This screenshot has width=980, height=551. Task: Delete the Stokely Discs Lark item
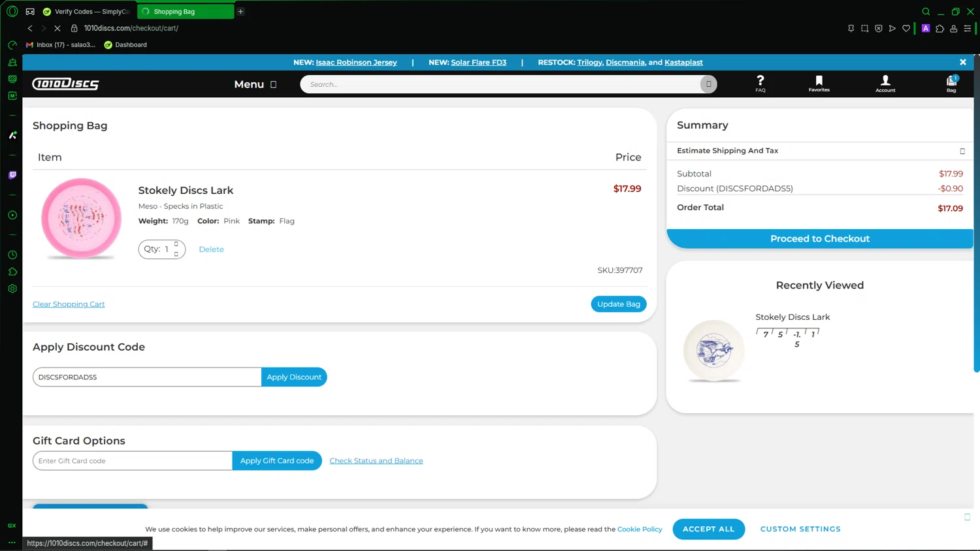point(211,249)
